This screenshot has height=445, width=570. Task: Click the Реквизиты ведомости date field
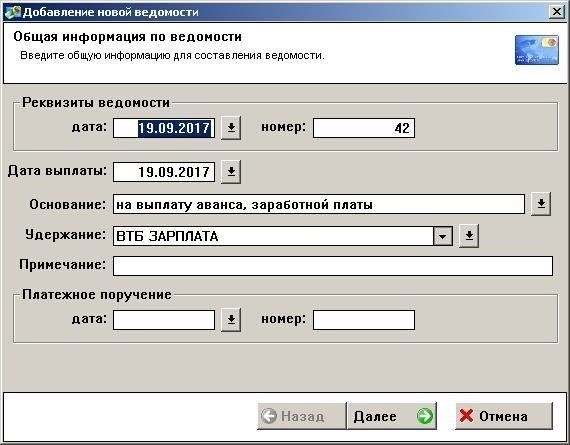pyautogui.click(x=164, y=128)
